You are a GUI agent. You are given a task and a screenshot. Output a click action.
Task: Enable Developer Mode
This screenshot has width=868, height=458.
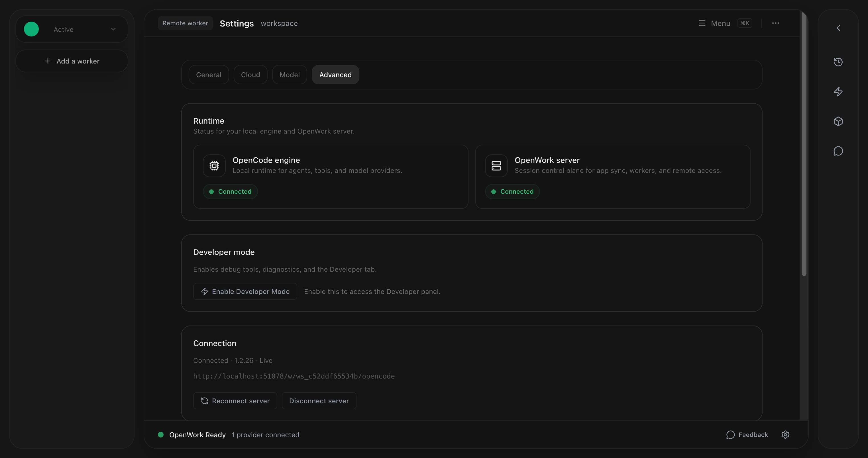pos(245,291)
